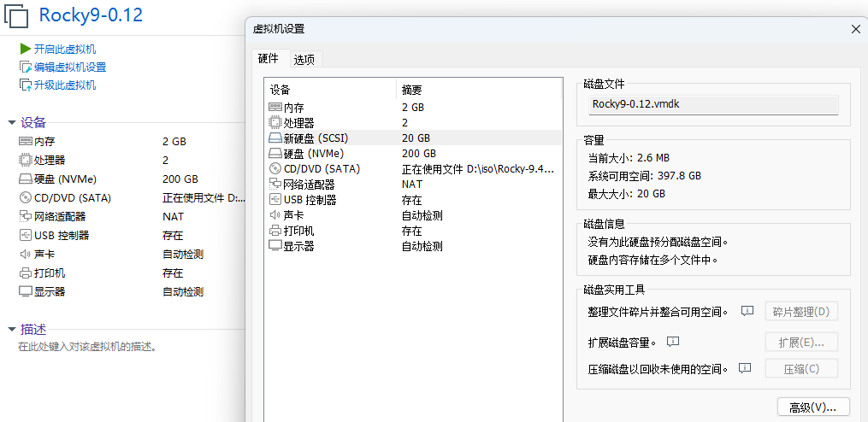Click 20 GB summary of new SCSI disk
This screenshot has width=868, height=422.
[x=416, y=138]
